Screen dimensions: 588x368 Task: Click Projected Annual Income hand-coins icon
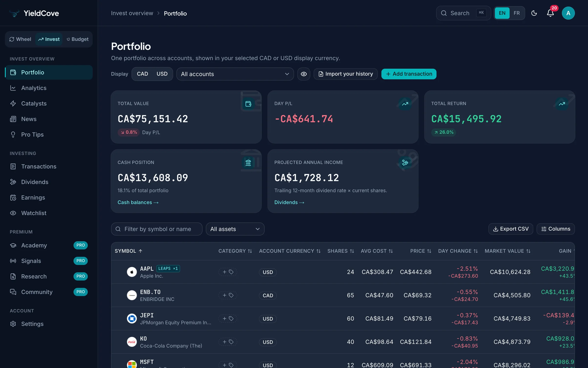coord(405,163)
